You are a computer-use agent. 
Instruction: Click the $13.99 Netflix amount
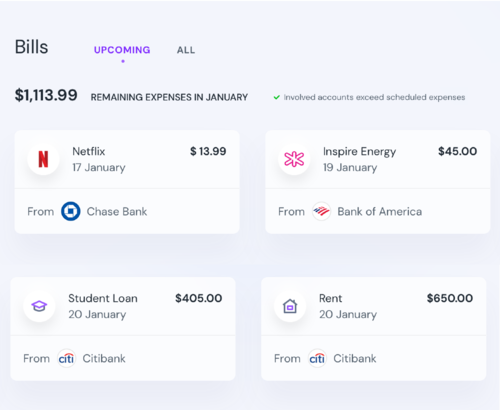click(x=208, y=151)
